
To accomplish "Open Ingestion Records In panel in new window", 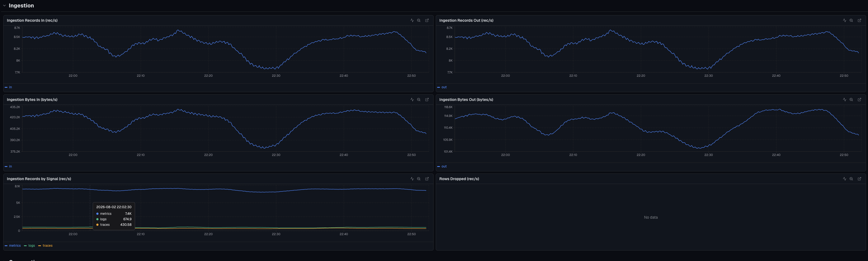I will (x=427, y=20).
